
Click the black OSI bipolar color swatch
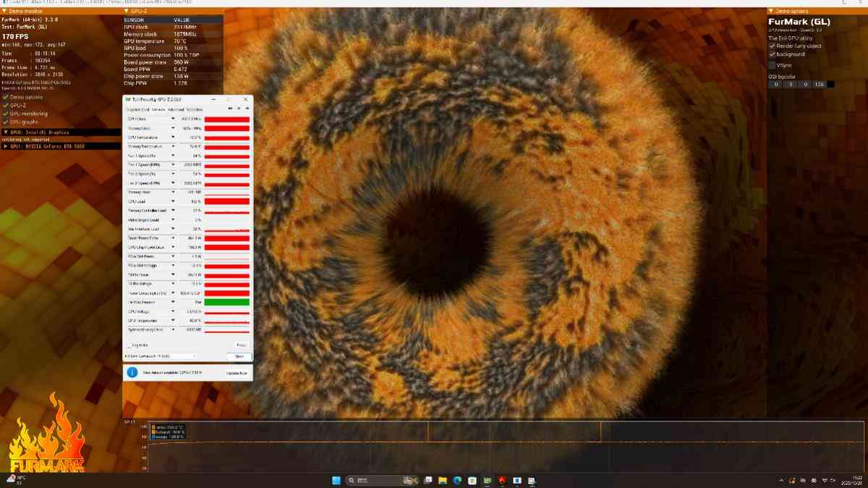[830, 84]
